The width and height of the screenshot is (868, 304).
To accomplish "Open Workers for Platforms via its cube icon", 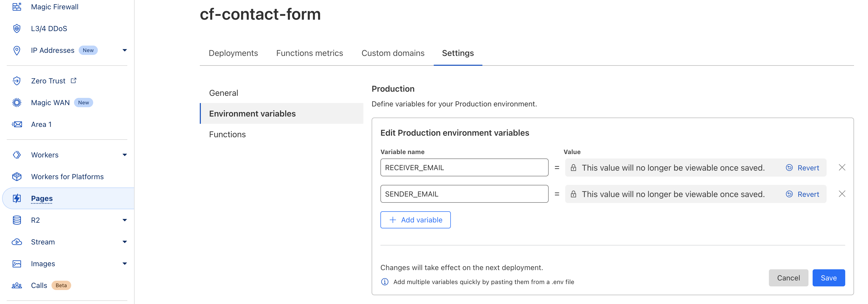I will [x=17, y=176].
